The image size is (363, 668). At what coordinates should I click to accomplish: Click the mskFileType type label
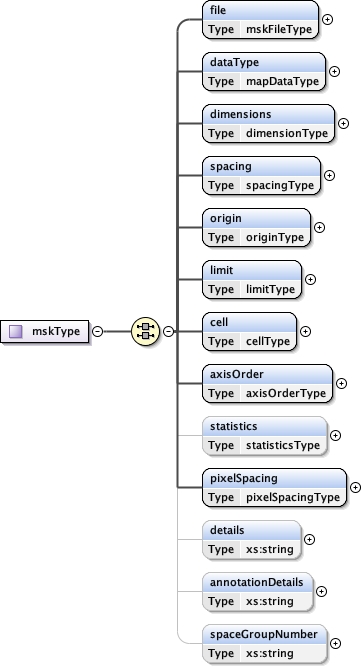(x=279, y=29)
